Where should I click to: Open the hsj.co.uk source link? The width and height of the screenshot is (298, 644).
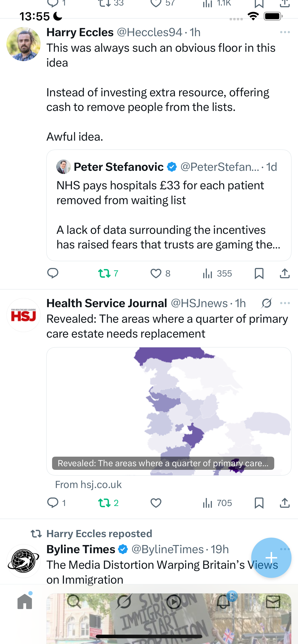88,484
